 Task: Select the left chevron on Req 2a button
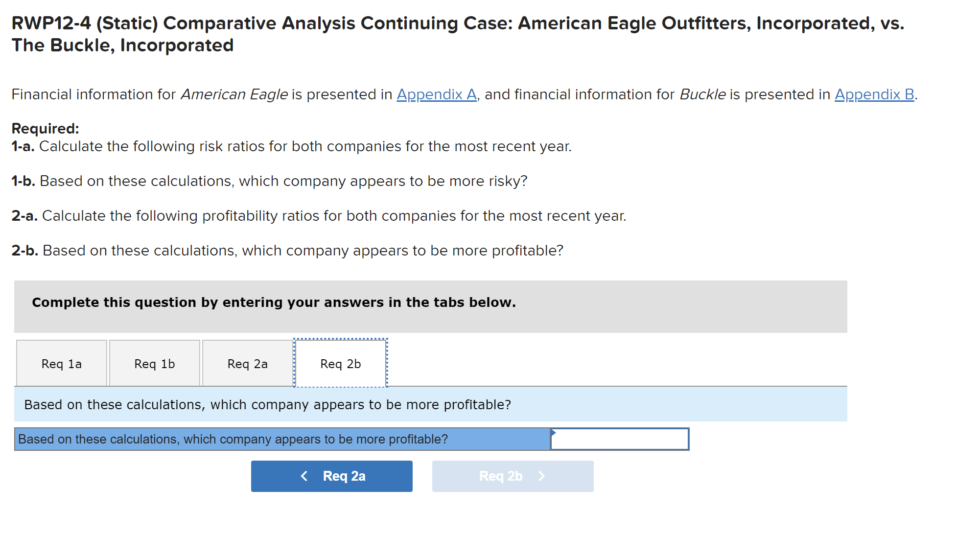point(304,475)
